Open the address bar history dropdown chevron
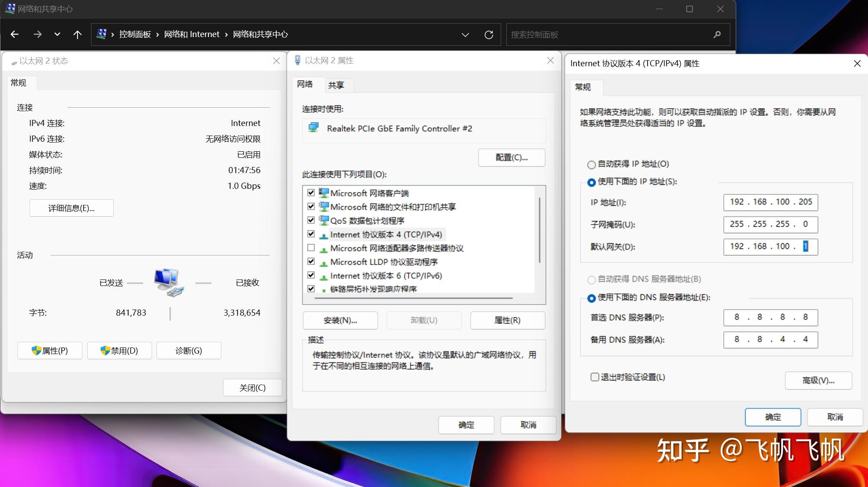Viewport: 868px width, 487px height. [x=465, y=34]
